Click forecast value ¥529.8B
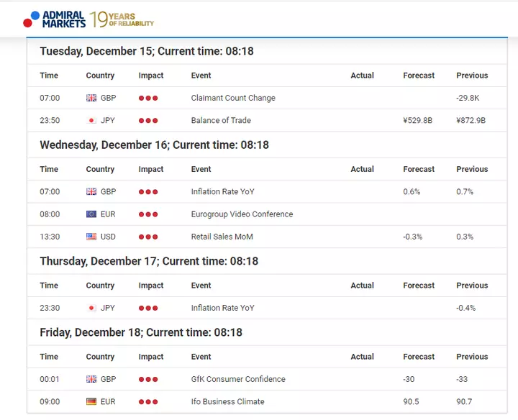The image size is (518, 420). [417, 121]
